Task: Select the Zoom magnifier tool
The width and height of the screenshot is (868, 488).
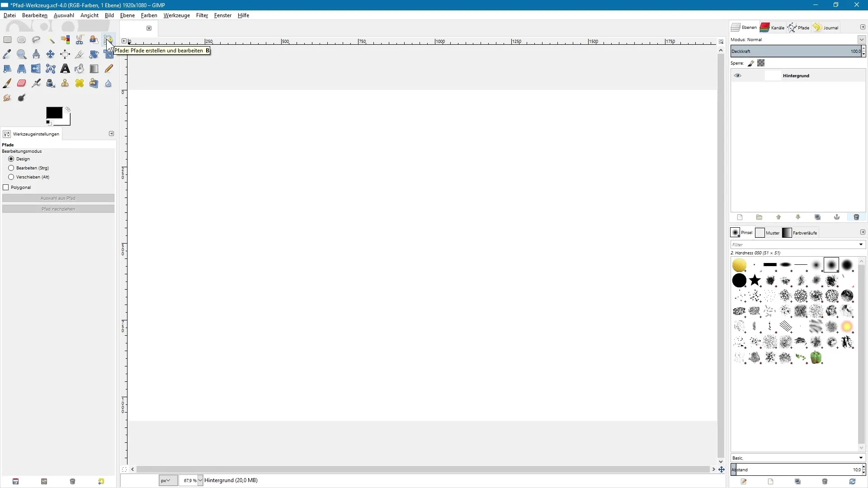Action: tap(21, 54)
